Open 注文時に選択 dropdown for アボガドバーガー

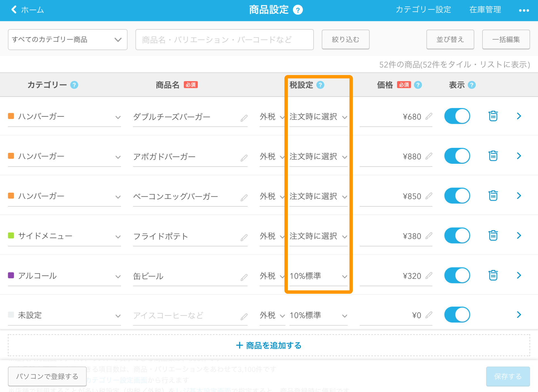319,157
